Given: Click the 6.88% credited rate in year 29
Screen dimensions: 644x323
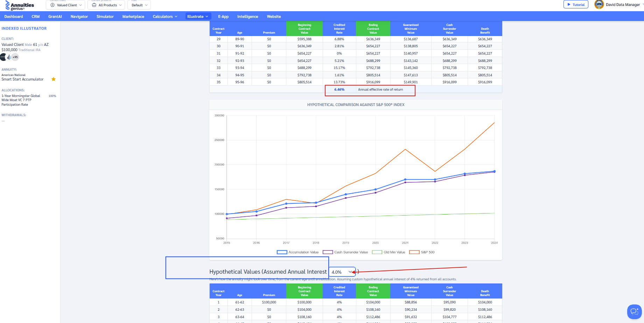Looking at the screenshot, I should click(339, 39).
